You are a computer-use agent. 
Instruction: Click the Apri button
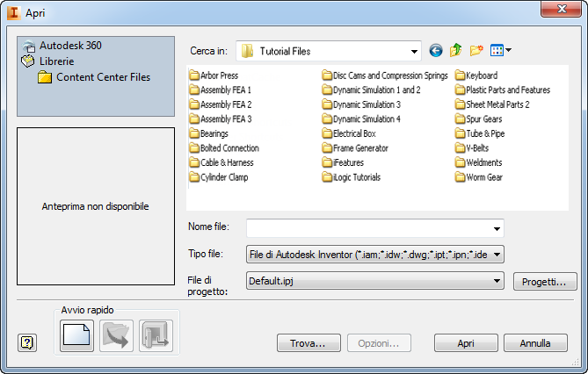point(466,343)
